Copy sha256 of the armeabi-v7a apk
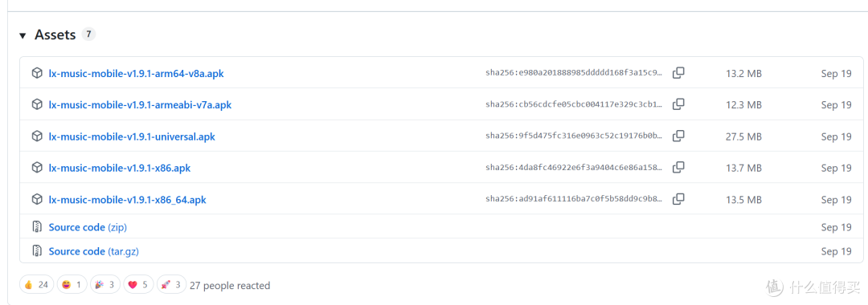 (678, 104)
